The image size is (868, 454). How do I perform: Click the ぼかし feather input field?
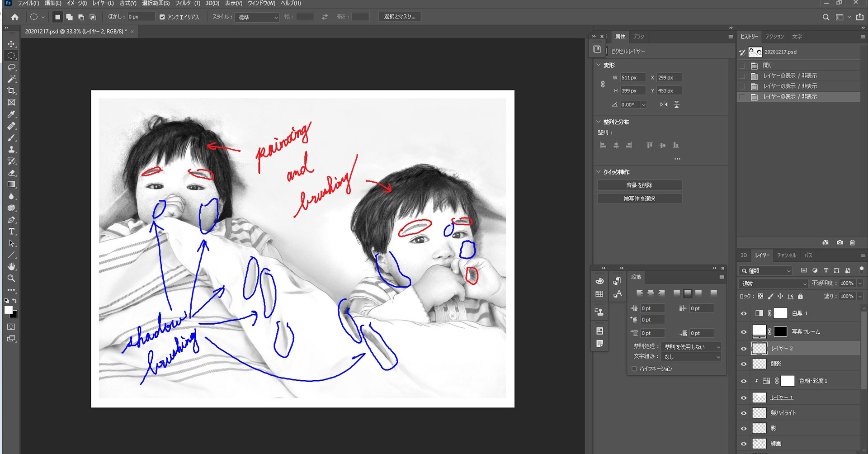click(x=141, y=17)
